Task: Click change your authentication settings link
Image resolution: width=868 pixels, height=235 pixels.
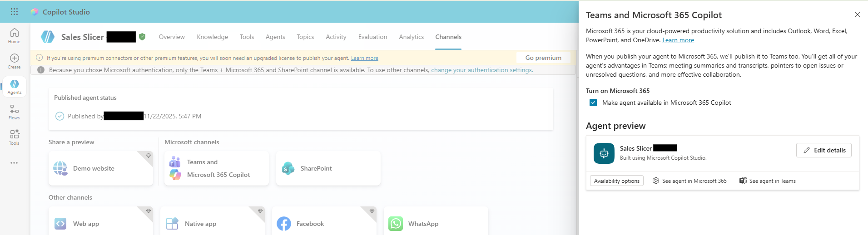Action: (x=481, y=70)
